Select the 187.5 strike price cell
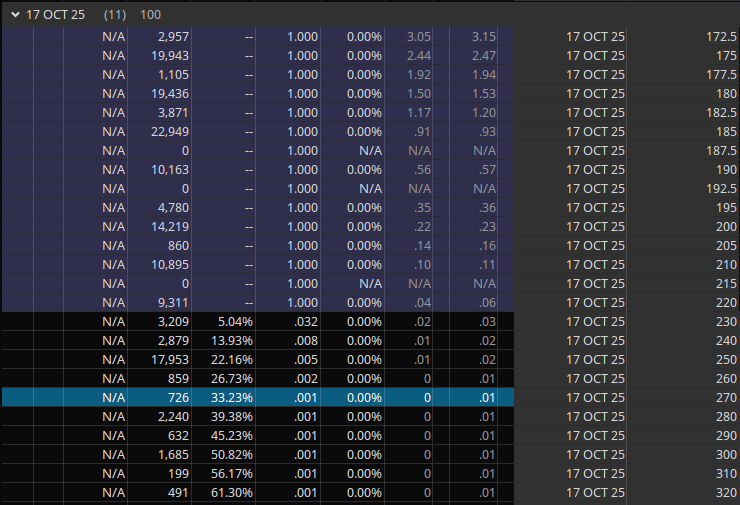Image resolution: width=740 pixels, height=505 pixels. tap(716, 150)
